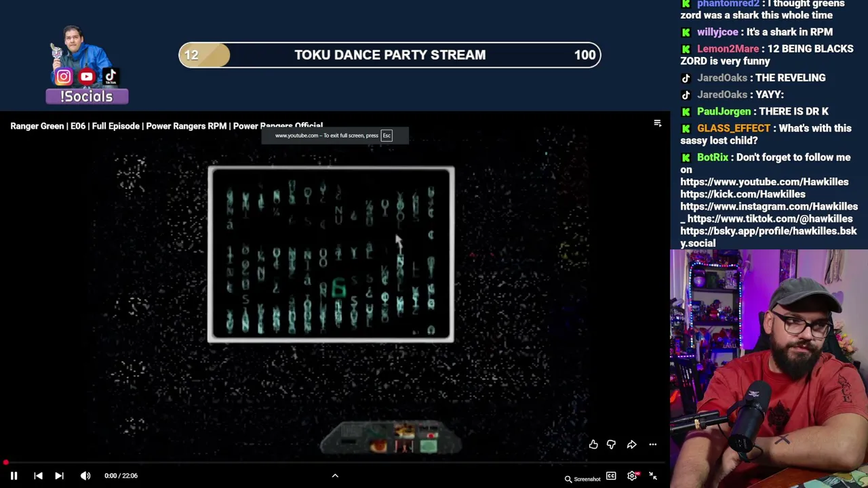Skip to the previous video
The width and height of the screenshot is (868, 488).
[38, 476]
